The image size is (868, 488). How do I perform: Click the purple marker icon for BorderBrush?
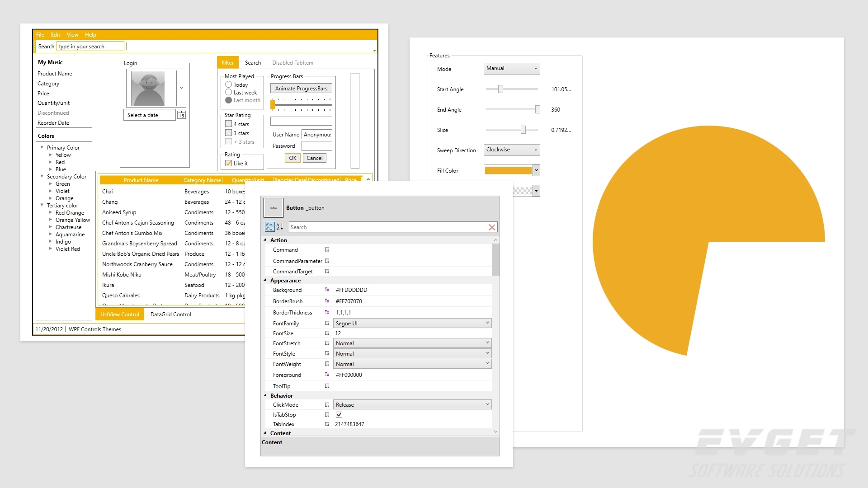(x=327, y=301)
